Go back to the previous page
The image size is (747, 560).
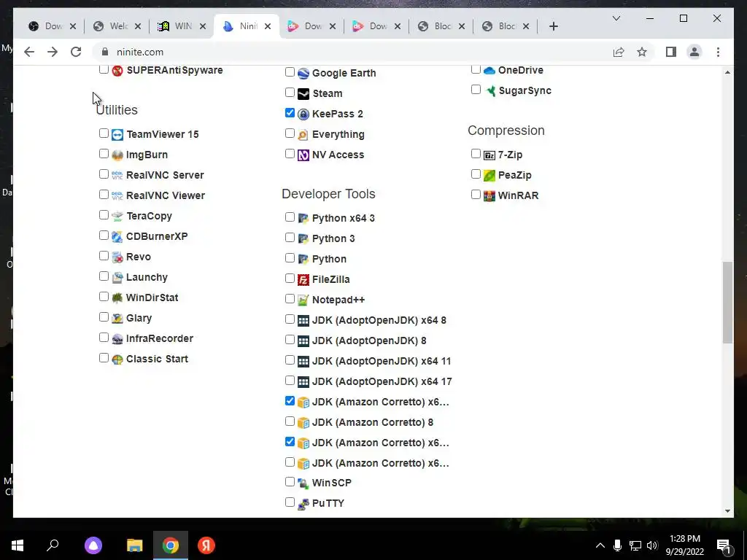point(29,52)
